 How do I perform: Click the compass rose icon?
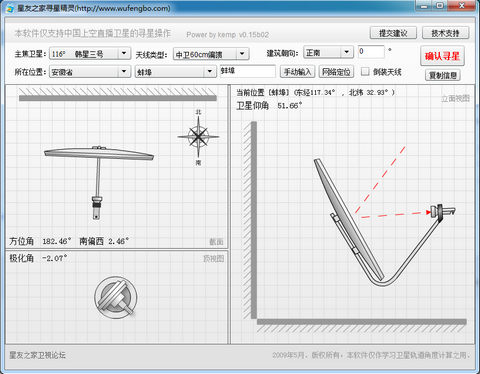click(198, 136)
